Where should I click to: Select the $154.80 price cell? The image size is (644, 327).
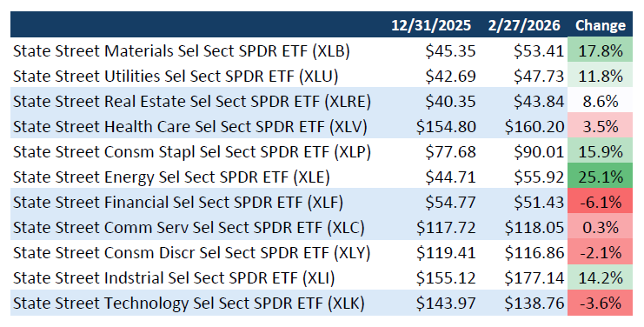pos(446,127)
